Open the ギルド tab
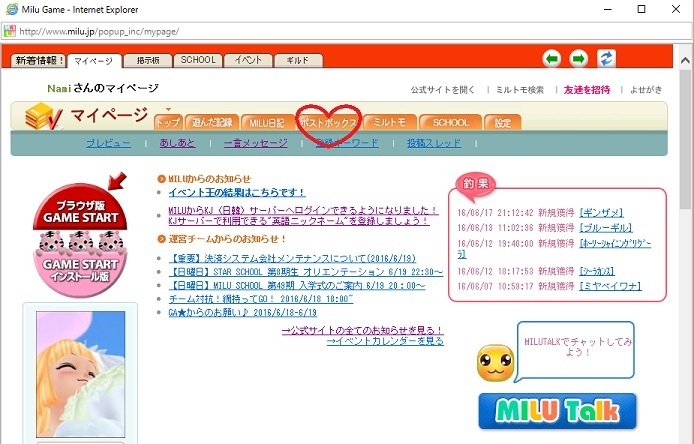The image size is (694, 444). coord(298,60)
